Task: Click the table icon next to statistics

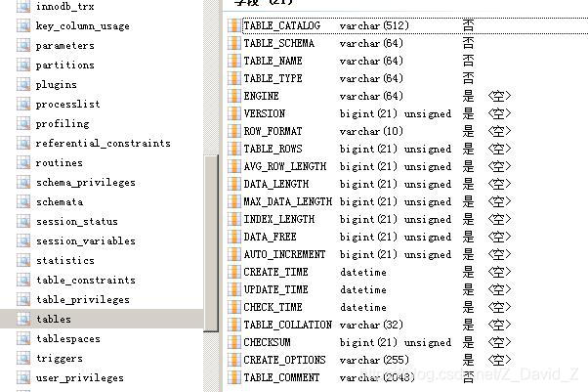Action: coord(23,260)
